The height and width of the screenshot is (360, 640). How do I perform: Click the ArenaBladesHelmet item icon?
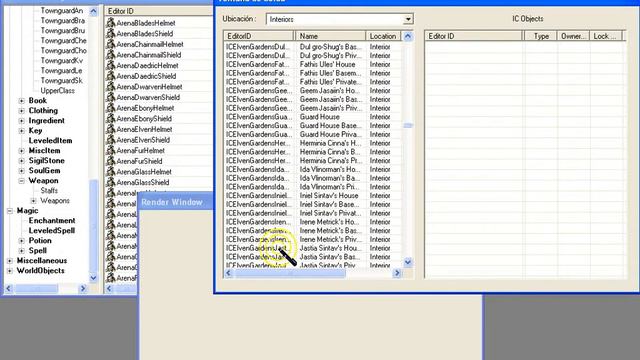[x=111, y=23]
